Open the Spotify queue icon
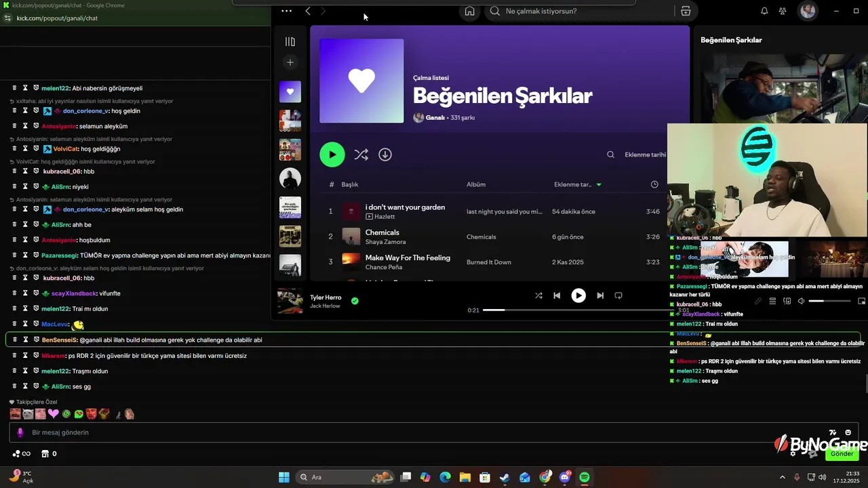Screen dimensions: 868x488 pyautogui.click(x=772, y=301)
